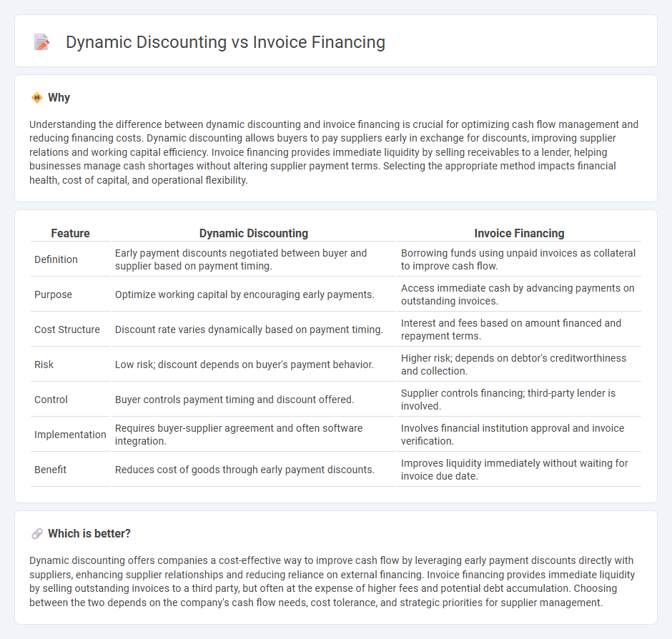Click the Purpose row label

point(53,294)
